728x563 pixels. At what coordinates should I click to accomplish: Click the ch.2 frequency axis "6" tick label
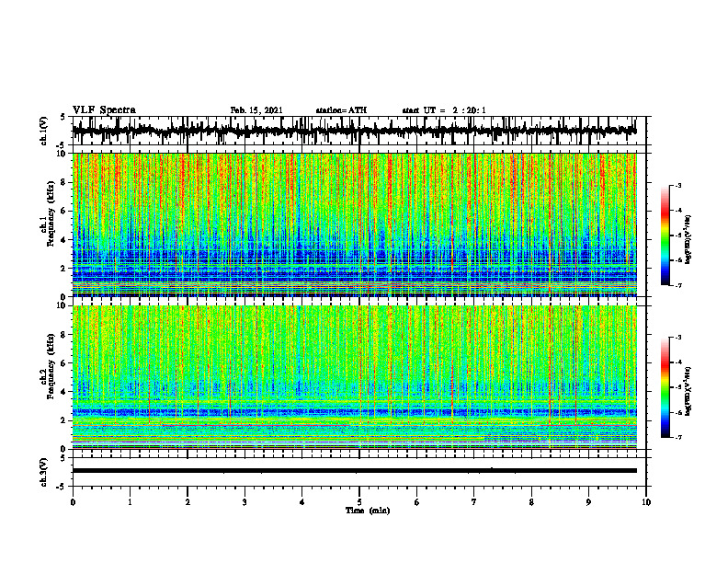pyautogui.click(x=63, y=363)
